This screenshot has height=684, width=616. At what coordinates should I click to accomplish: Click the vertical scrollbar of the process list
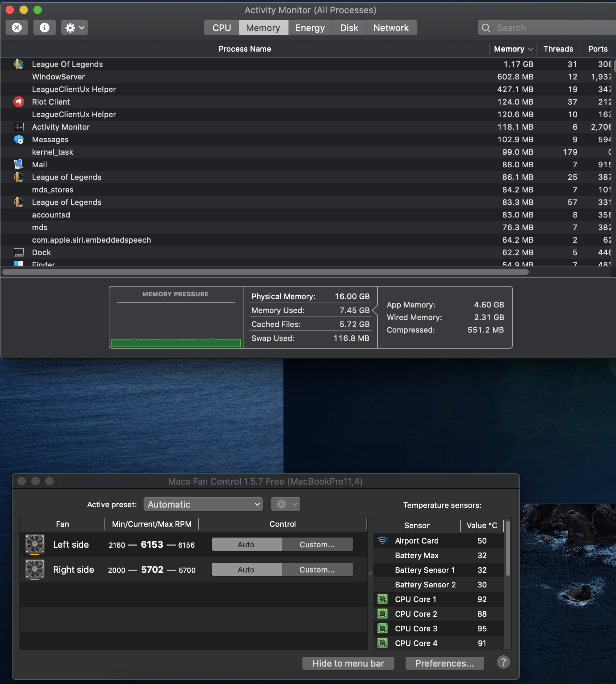coord(614,66)
